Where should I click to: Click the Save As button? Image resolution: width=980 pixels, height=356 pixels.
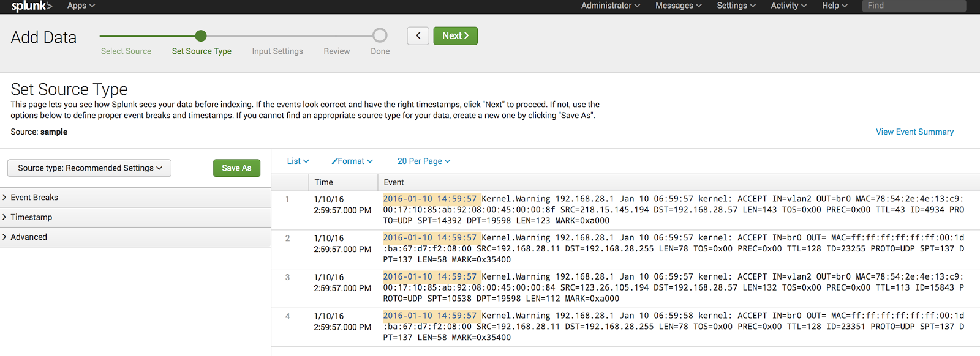click(236, 168)
